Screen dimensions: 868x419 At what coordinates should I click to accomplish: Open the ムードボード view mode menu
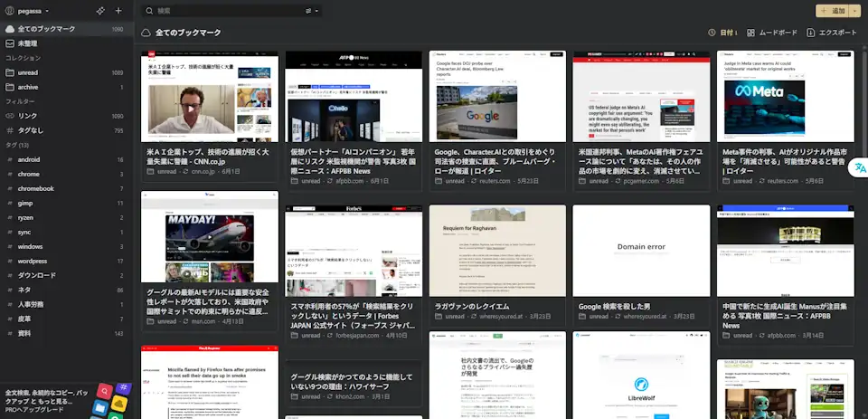coord(772,33)
